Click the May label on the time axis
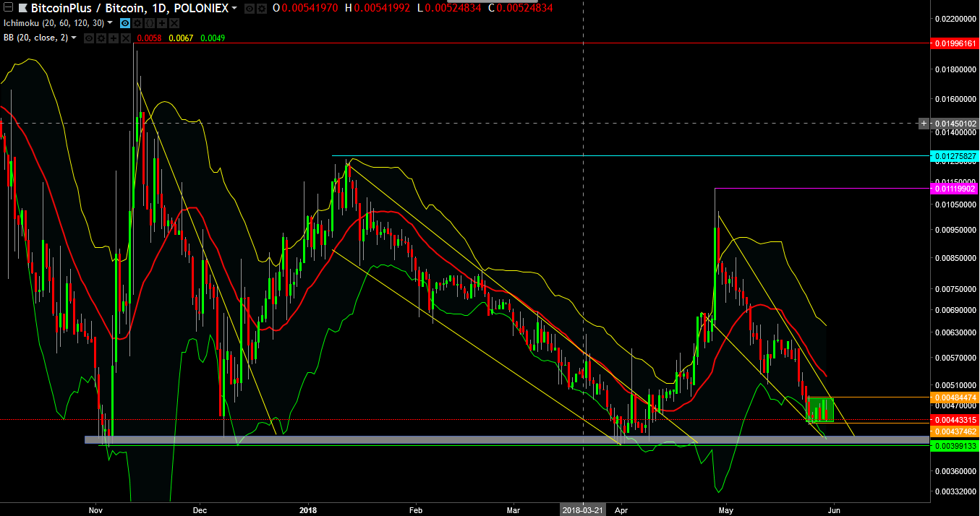The width and height of the screenshot is (980, 516). click(x=726, y=509)
